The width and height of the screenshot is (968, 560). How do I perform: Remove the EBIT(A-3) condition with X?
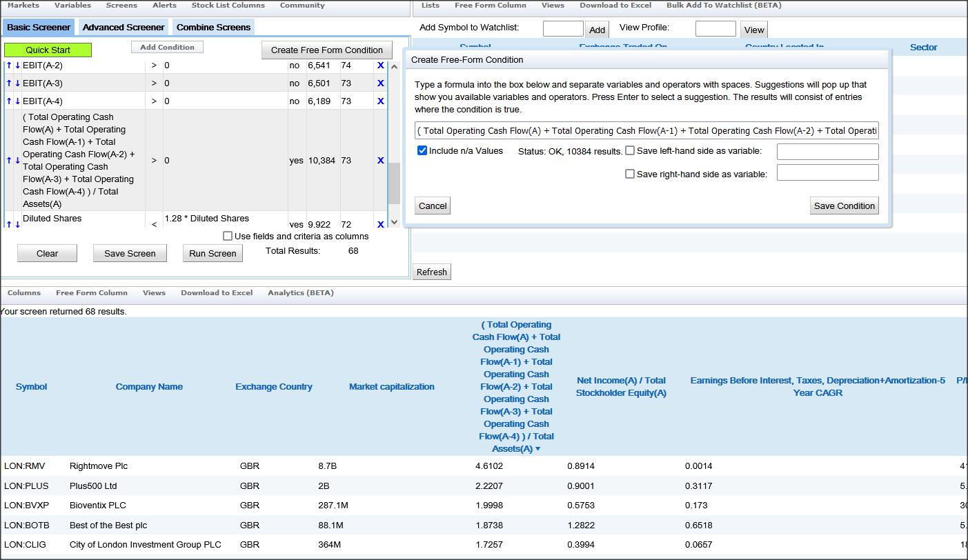[380, 83]
